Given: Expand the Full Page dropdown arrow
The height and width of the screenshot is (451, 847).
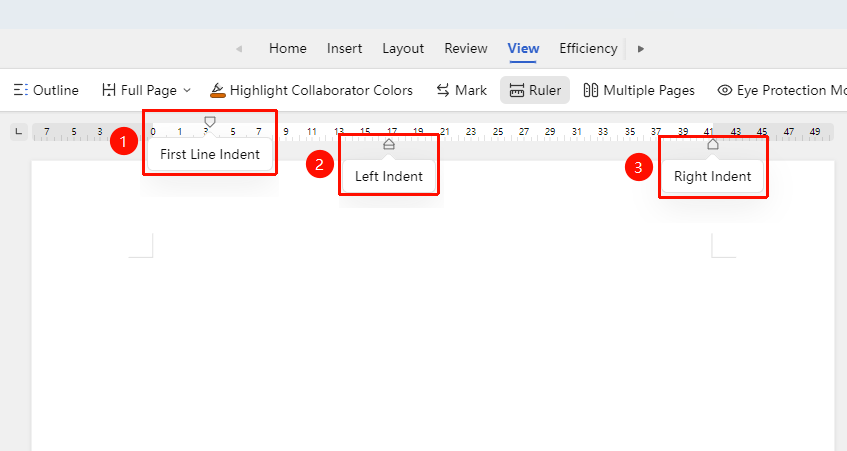Looking at the screenshot, I should point(187,90).
